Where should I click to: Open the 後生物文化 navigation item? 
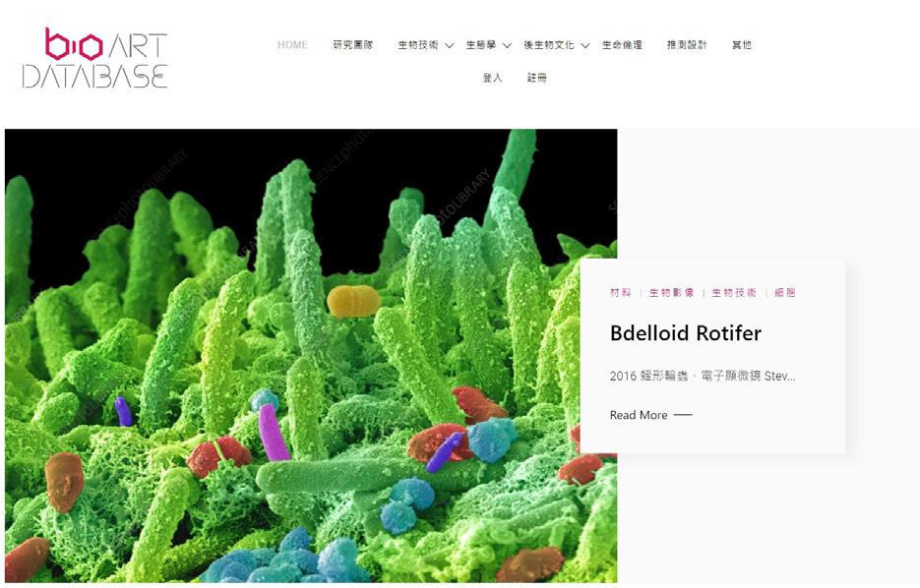point(549,45)
